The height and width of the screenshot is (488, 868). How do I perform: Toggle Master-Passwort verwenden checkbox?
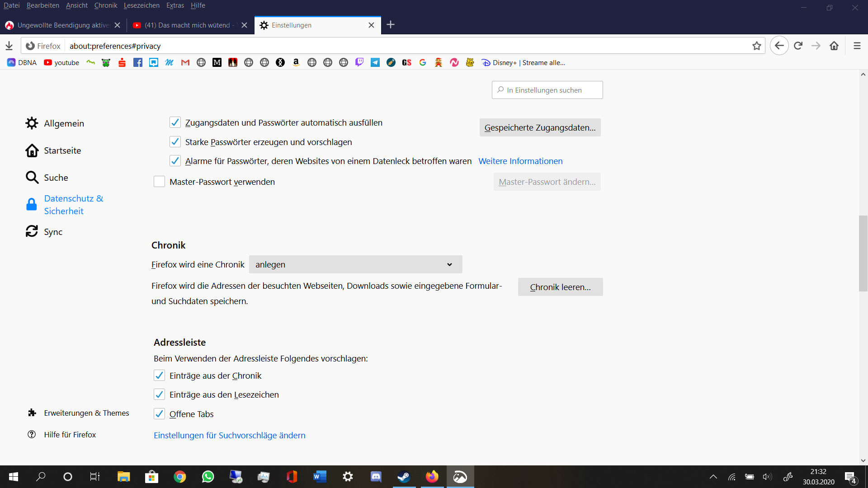(159, 182)
